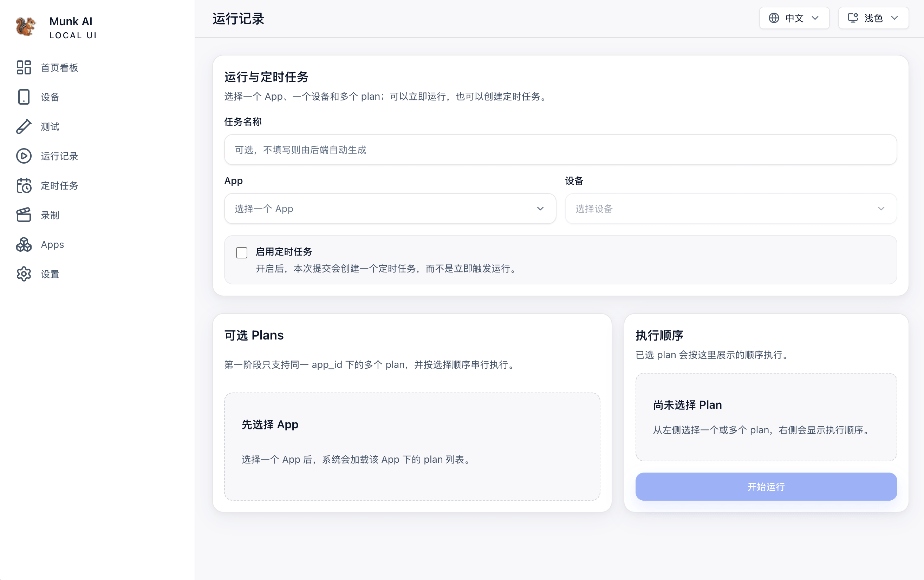Image resolution: width=924 pixels, height=580 pixels.
Task: Click the 尚未选择 Plan placeholder text
Action: [x=688, y=405]
